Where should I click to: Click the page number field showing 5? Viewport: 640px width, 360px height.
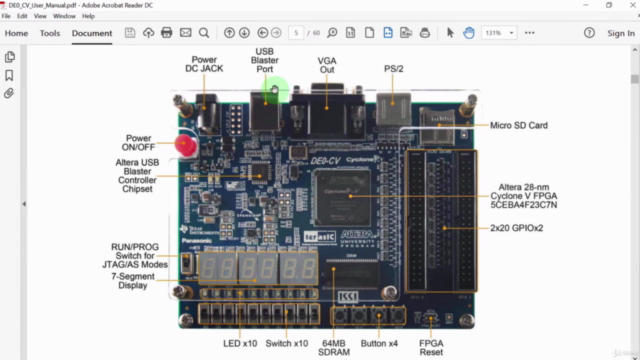(x=296, y=33)
